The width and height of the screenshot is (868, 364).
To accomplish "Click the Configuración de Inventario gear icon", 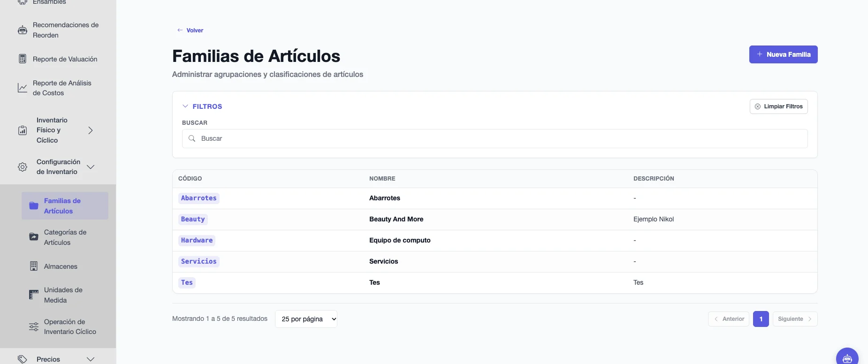I will point(23,167).
